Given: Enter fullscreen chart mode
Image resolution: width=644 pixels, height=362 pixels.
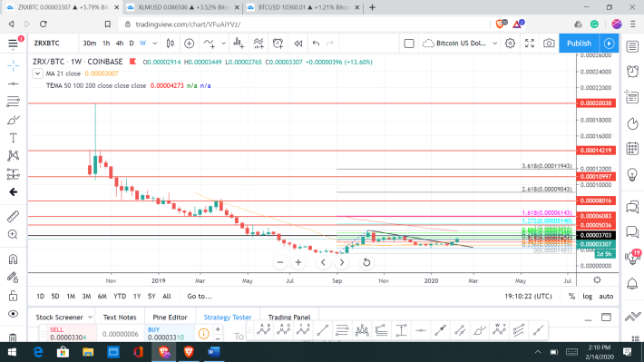Looking at the screenshot, I should pyautogui.click(x=530, y=44).
